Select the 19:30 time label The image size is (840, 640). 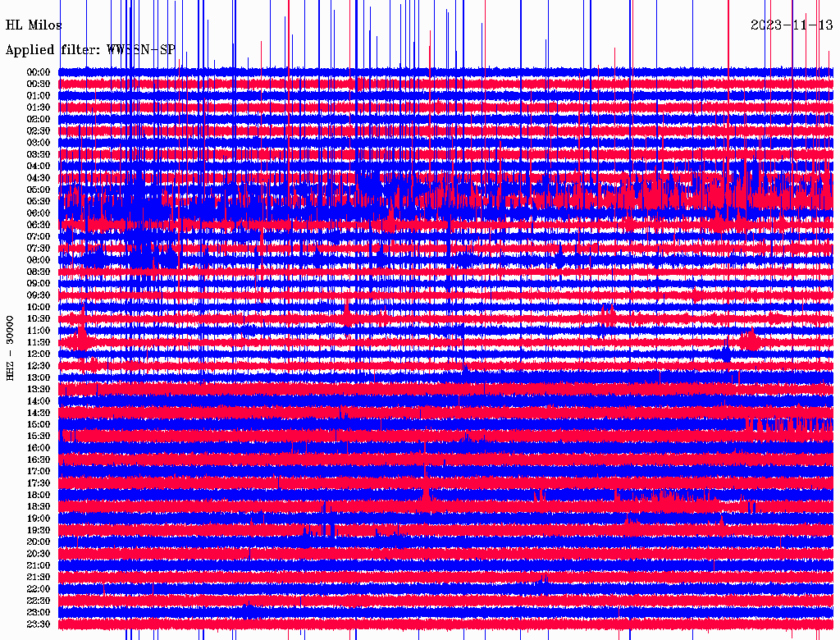[x=39, y=530]
